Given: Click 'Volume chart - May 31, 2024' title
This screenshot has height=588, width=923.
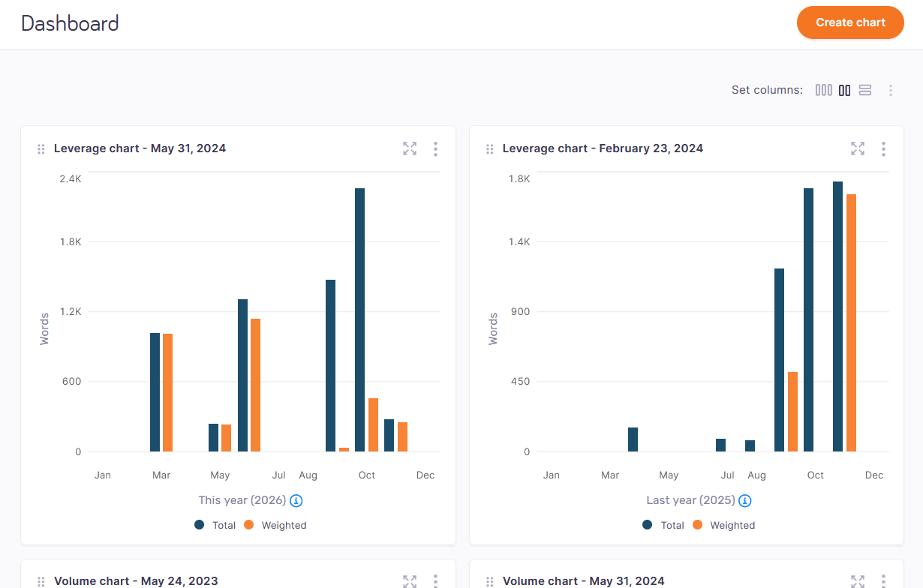Looking at the screenshot, I should [584, 581].
